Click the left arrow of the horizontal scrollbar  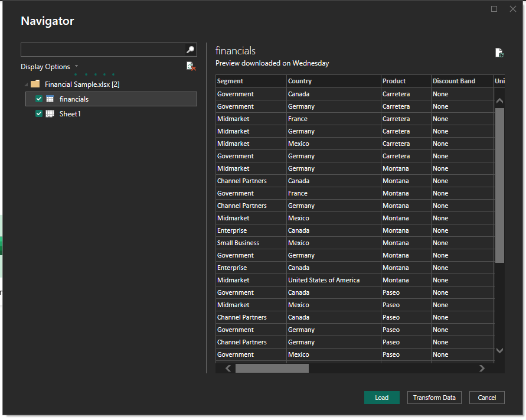click(227, 367)
